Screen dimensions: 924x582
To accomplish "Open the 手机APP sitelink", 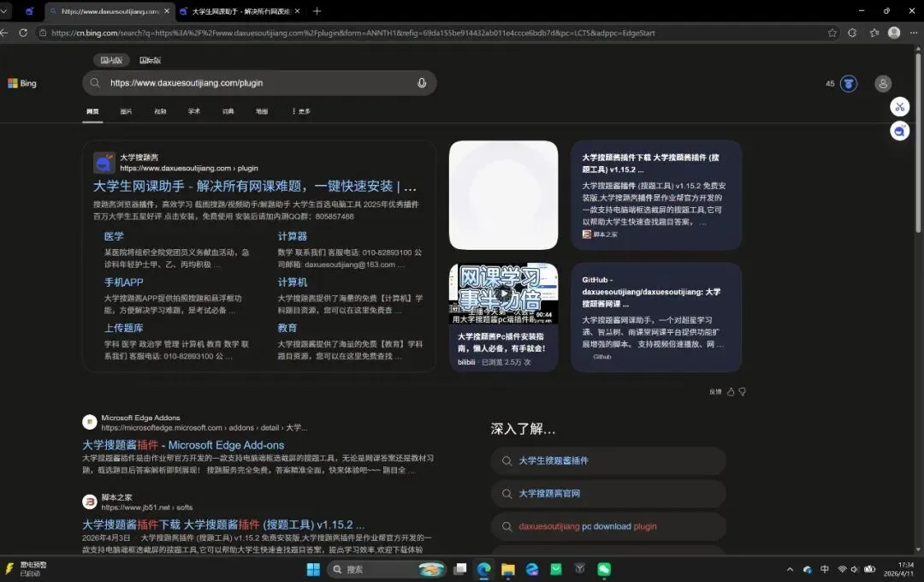I will pos(124,282).
